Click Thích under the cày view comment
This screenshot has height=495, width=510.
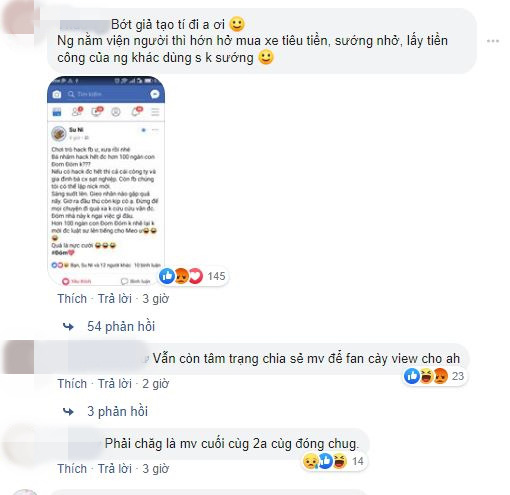[72, 384]
